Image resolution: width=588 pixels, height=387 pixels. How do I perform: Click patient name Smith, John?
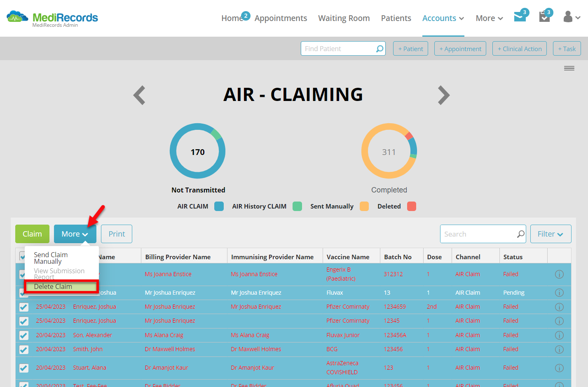(88, 349)
